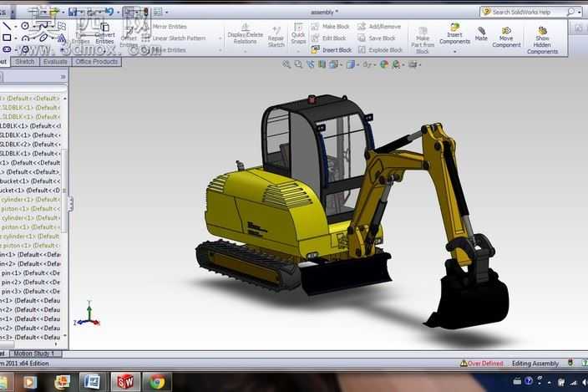588x392 pixels.
Task: Expand Linear Sketch Pattern dropdown arrow
Action: click(220, 38)
